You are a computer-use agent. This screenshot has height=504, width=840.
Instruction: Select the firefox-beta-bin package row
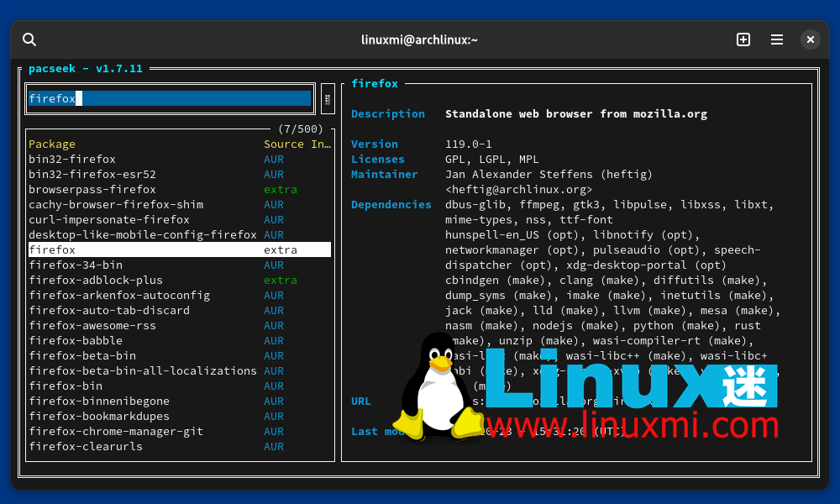[x=180, y=355]
